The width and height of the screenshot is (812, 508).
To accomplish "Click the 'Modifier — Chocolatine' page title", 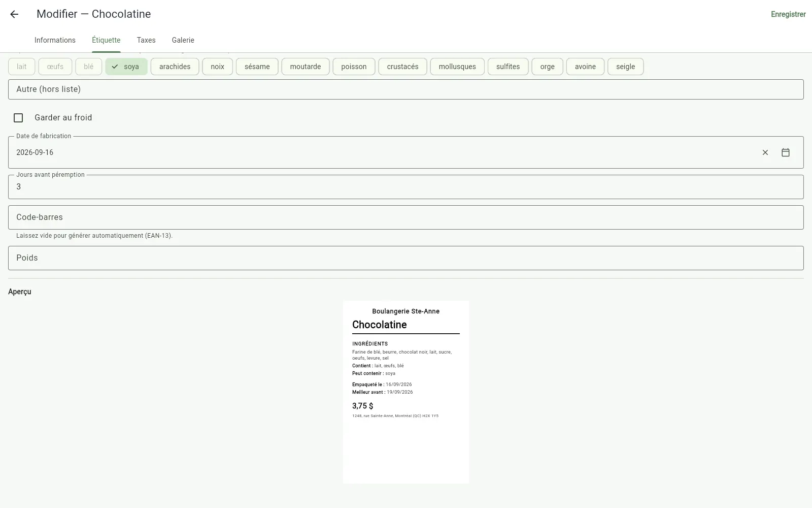I will click(x=93, y=14).
